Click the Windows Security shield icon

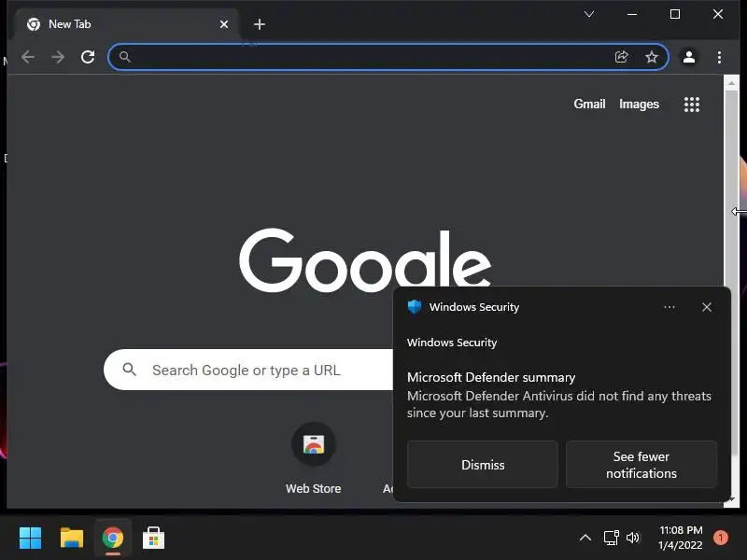[x=415, y=307]
